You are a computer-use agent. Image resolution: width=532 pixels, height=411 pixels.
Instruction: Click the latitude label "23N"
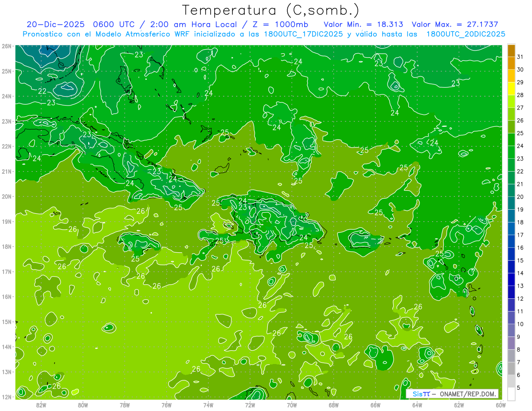tap(6, 121)
